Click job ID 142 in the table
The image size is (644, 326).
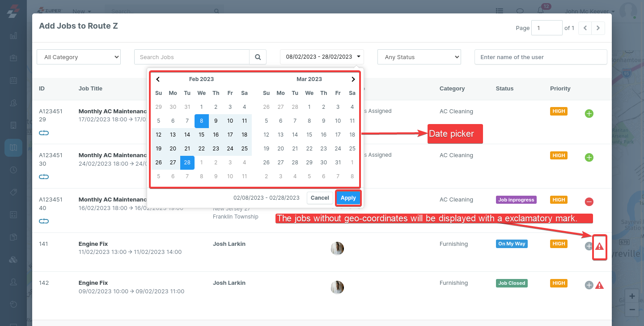click(x=44, y=283)
